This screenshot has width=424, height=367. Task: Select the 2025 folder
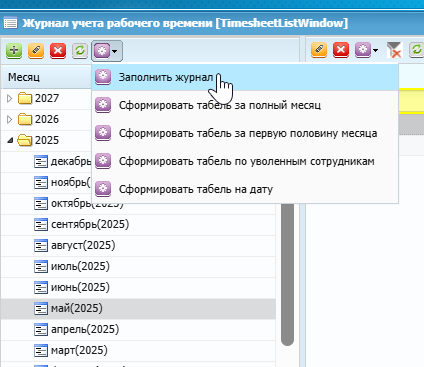pos(38,140)
